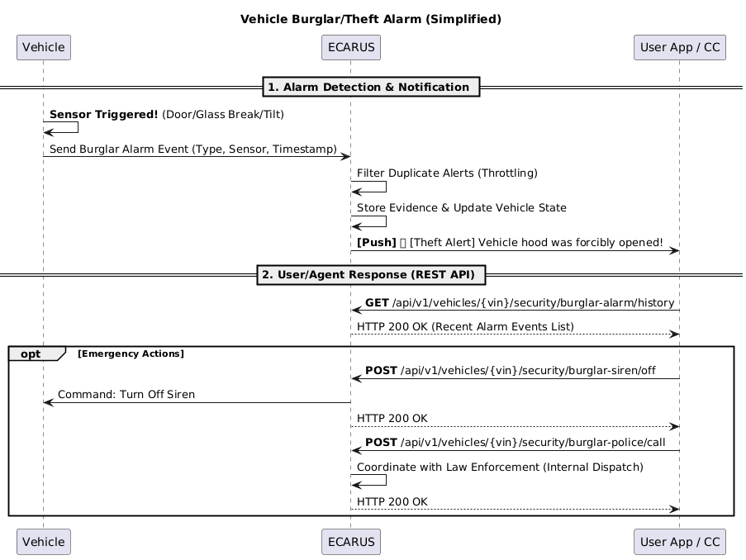
Task: Select the top User App / CC box
Action: point(679,47)
